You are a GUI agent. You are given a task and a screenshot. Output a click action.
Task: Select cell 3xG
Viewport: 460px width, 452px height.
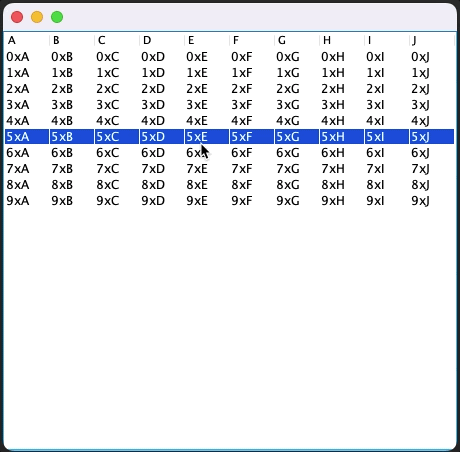297,105
